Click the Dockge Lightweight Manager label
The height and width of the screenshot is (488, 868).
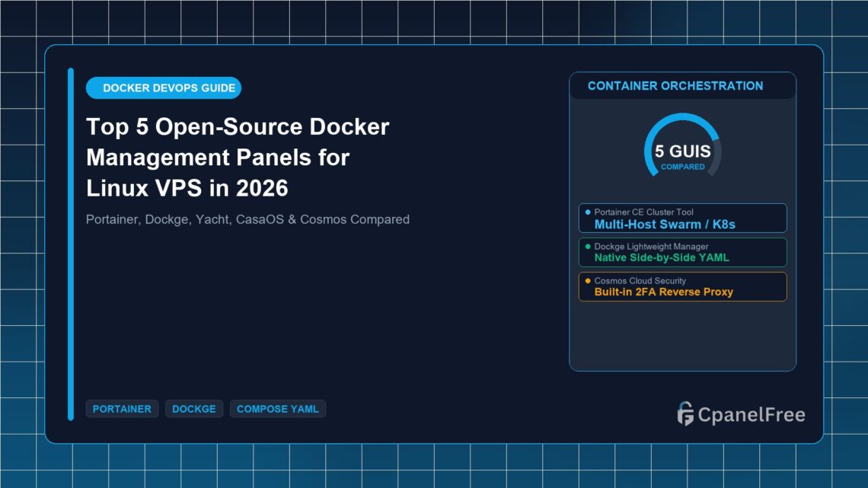(651, 246)
